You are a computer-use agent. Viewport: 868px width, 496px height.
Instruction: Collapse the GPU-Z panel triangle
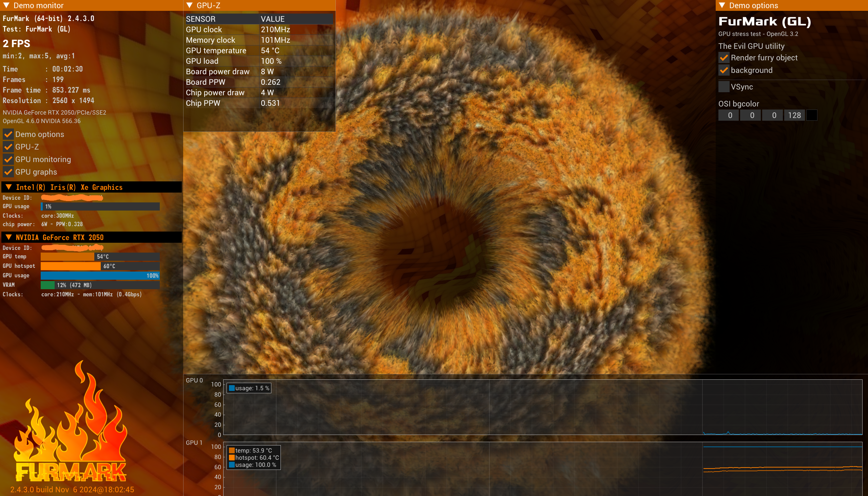point(190,5)
